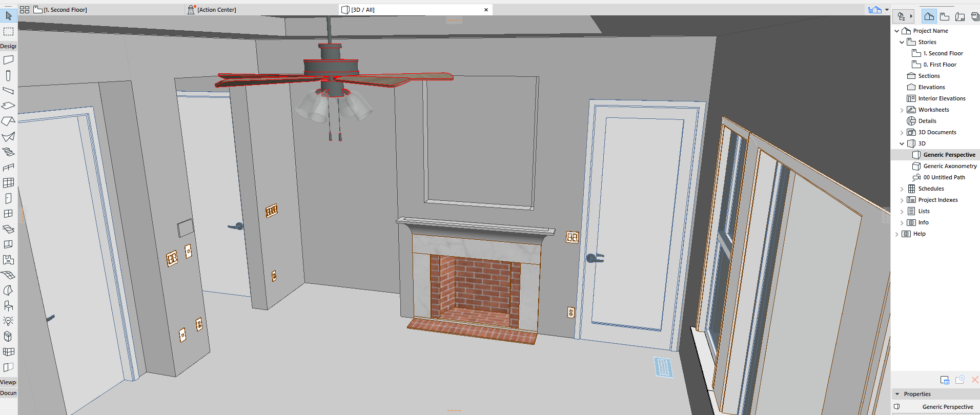
Task: Collapse the Stories tree node
Action: [x=902, y=43]
